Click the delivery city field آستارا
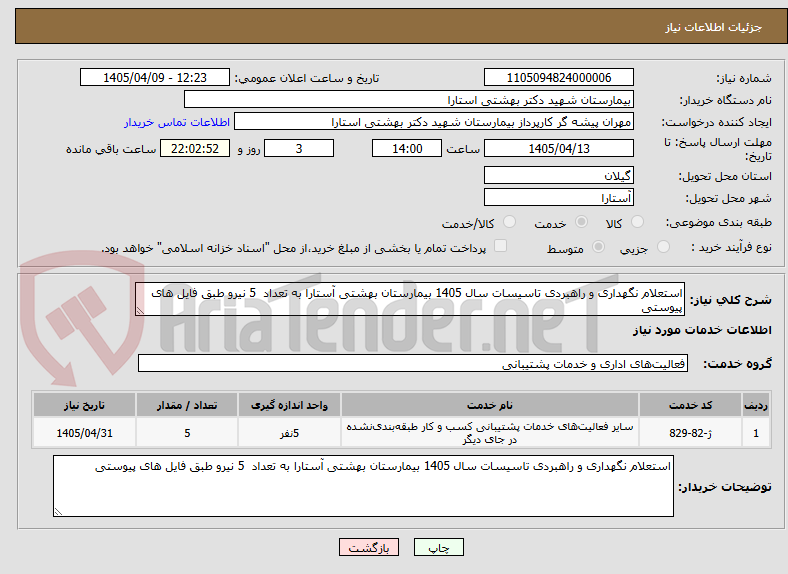The image size is (788, 574). click(x=559, y=198)
